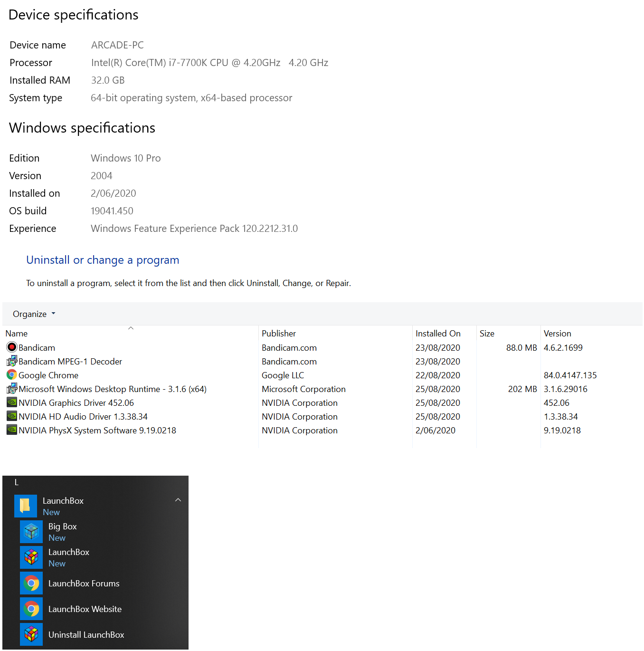Click the device name ARCADE-PC value

point(117,45)
